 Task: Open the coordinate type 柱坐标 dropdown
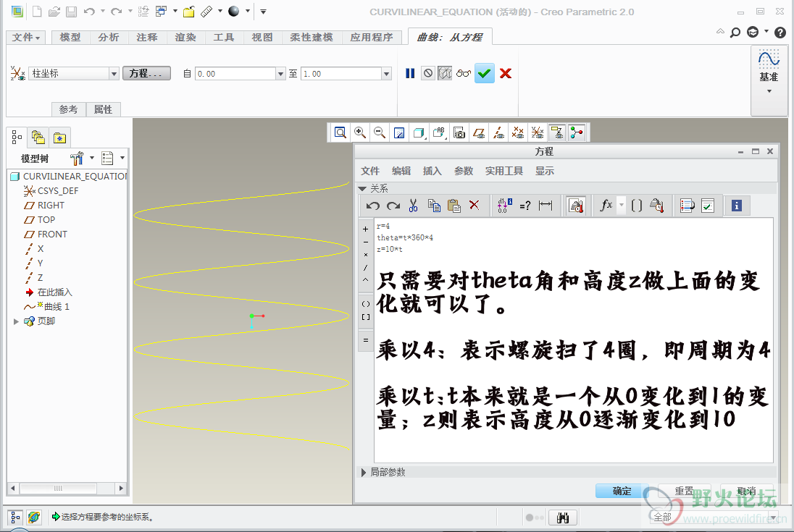click(x=114, y=74)
